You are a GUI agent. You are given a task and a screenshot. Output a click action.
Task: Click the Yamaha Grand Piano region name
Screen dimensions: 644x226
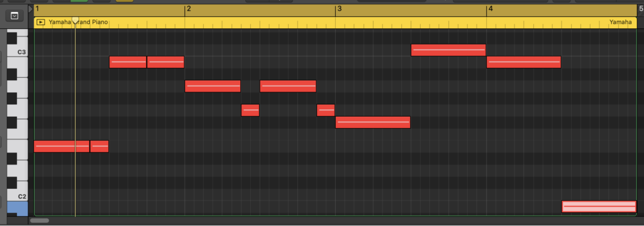click(x=79, y=22)
